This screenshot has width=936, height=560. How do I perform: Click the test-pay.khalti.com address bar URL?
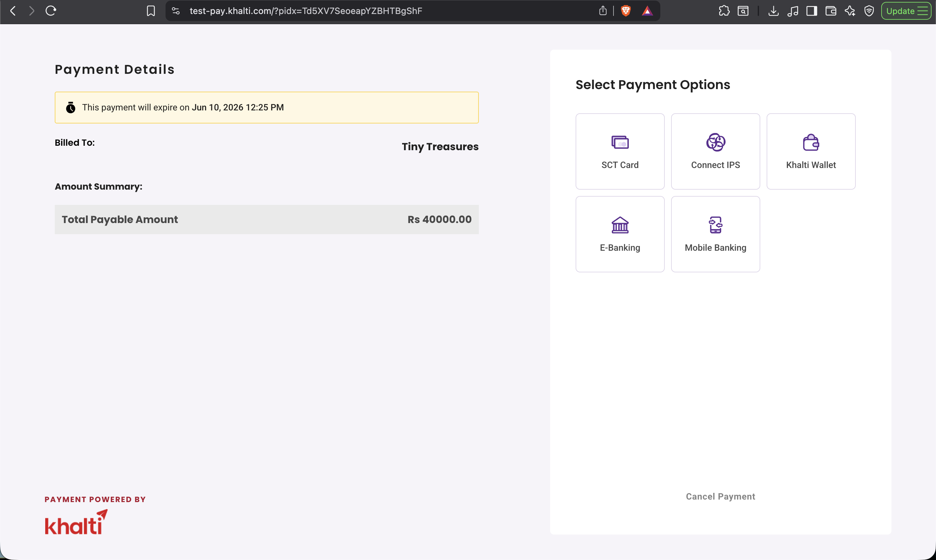point(306,11)
